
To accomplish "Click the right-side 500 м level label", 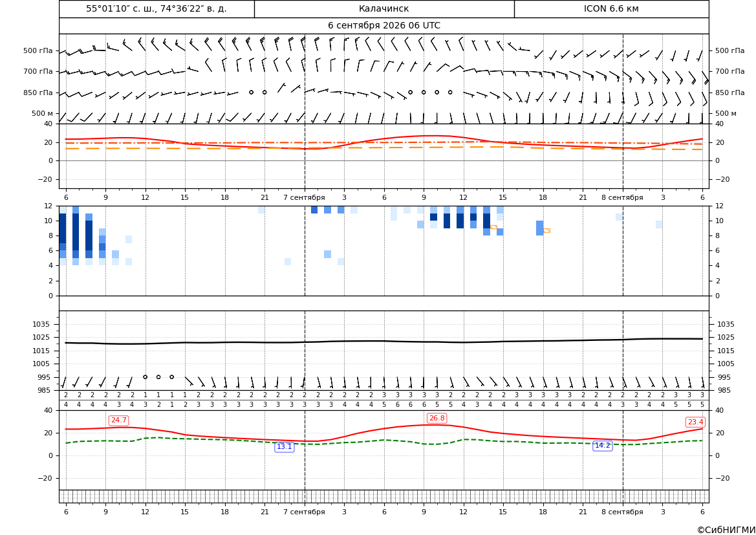I will click(726, 113).
